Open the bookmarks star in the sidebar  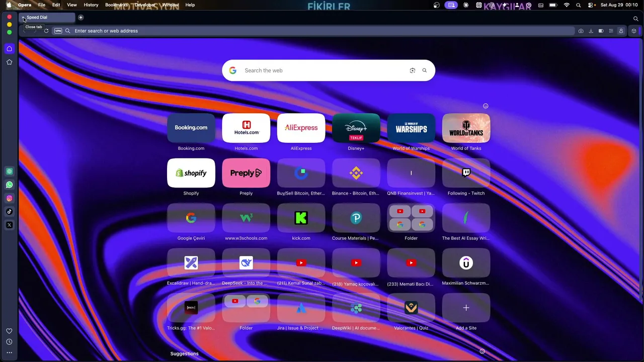click(x=9, y=62)
